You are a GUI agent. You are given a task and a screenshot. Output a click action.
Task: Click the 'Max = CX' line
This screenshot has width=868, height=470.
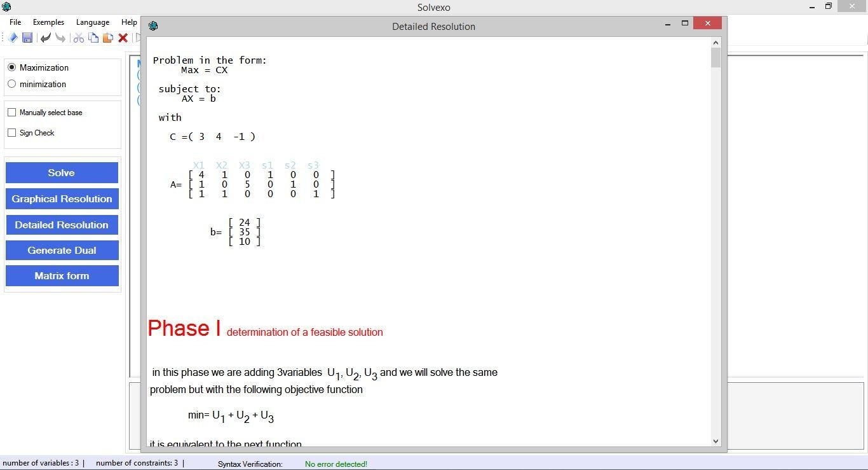tap(204, 70)
